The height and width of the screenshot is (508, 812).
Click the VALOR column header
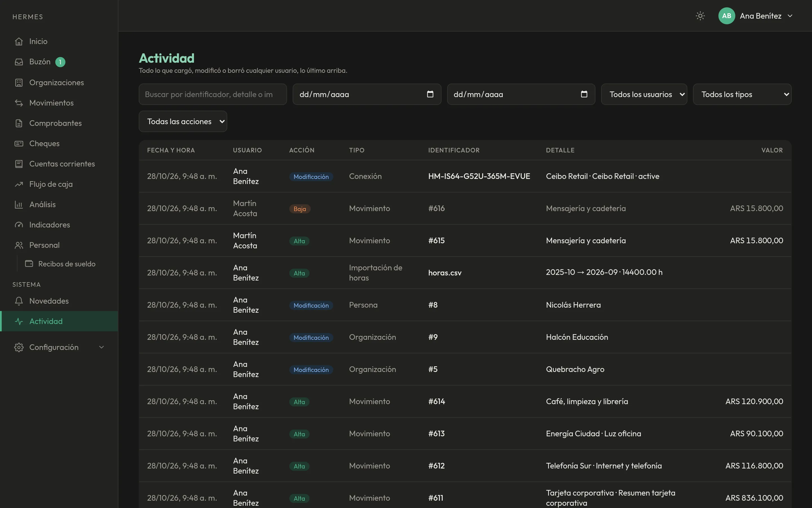pos(772,150)
